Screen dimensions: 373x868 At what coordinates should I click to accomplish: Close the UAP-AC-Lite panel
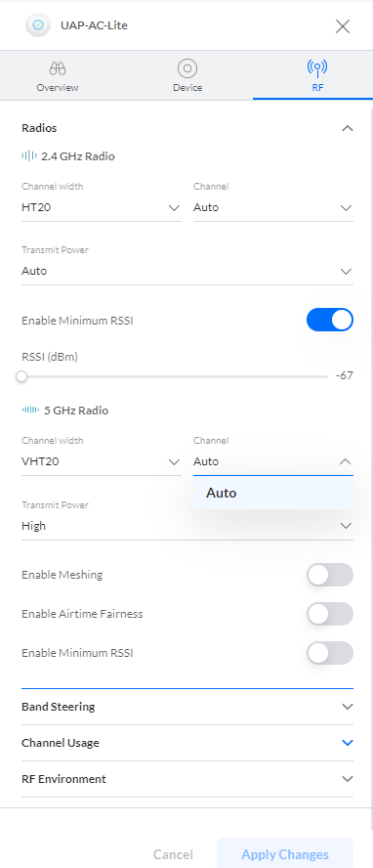click(343, 26)
